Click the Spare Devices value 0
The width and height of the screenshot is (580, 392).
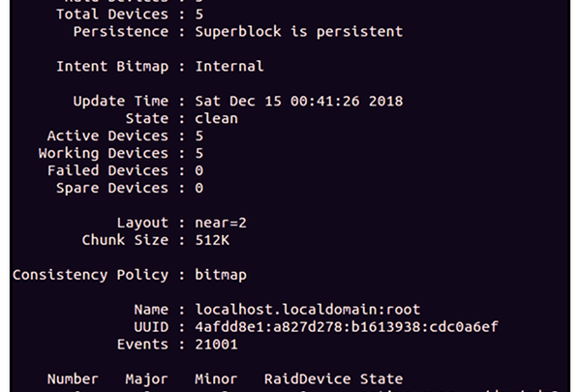pos(199,188)
